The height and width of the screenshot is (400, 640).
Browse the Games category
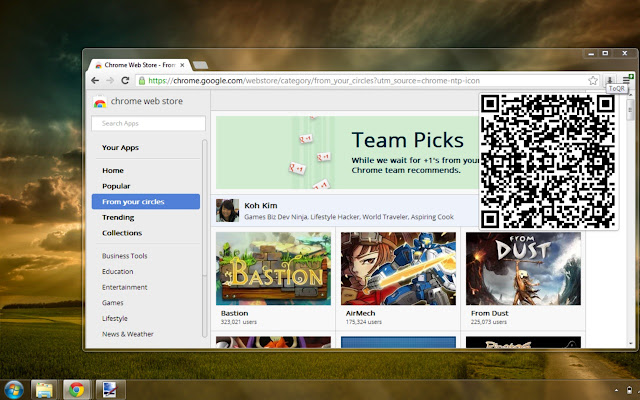(113, 303)
